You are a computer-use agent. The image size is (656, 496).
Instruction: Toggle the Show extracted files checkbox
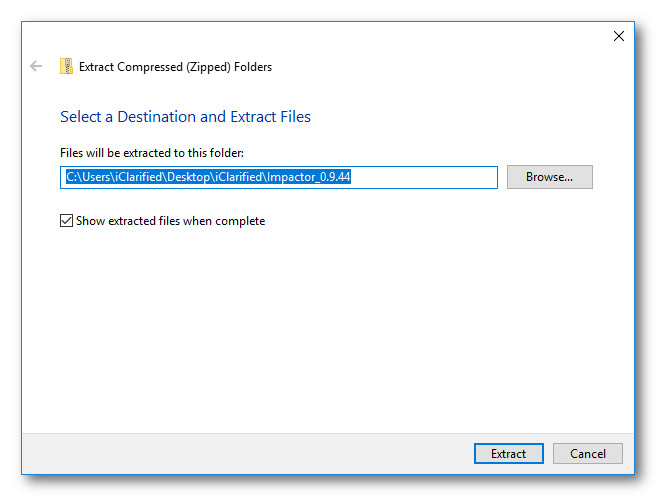click(67, 221)
